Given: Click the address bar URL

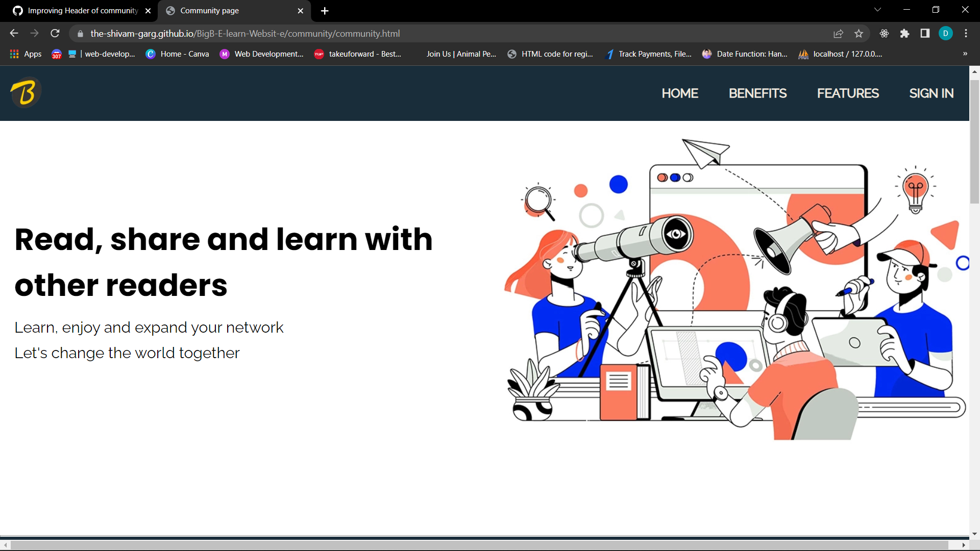Looking at the screenshot, I should coord(245,34).
